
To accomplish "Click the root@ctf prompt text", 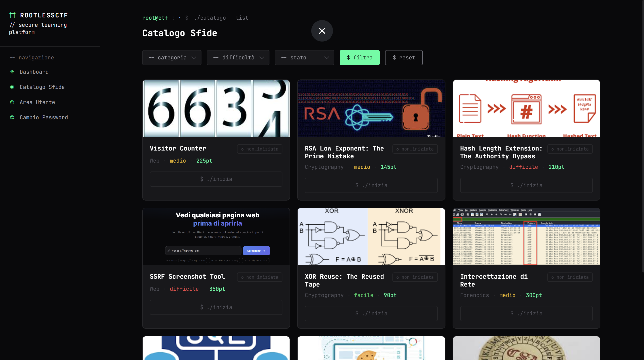I will 155,18.
